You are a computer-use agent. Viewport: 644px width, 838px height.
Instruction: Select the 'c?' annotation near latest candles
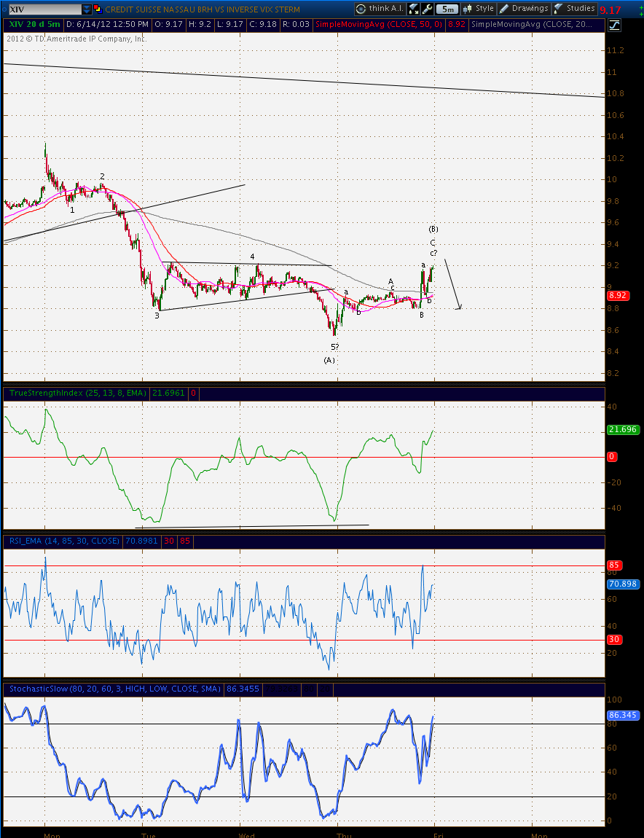433,253
